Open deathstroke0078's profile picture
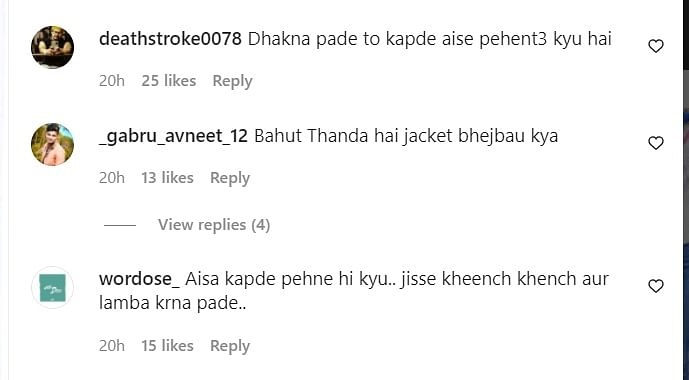689x380 pixels. coord(52,47)
